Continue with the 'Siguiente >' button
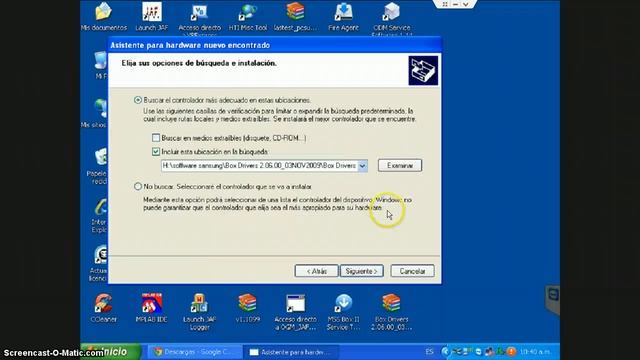 click(362, 271)
